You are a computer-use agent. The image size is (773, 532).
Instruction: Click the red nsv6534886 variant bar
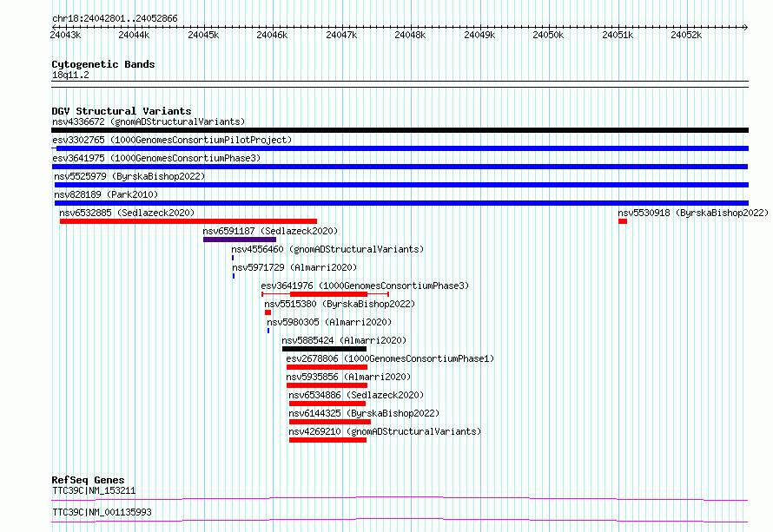click(327, 404)
